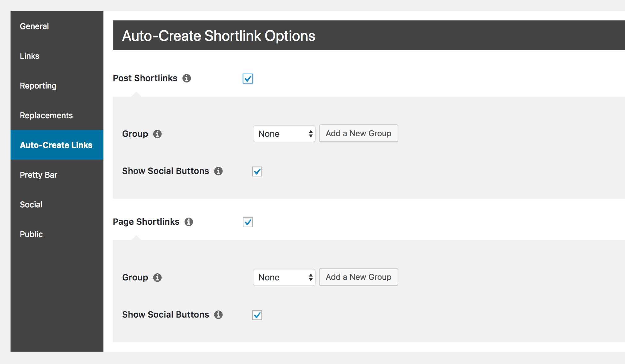Click Add a New Group for Post Shortlinks
The width and height of the screenshot is (625, 364).
pos(358,133)
